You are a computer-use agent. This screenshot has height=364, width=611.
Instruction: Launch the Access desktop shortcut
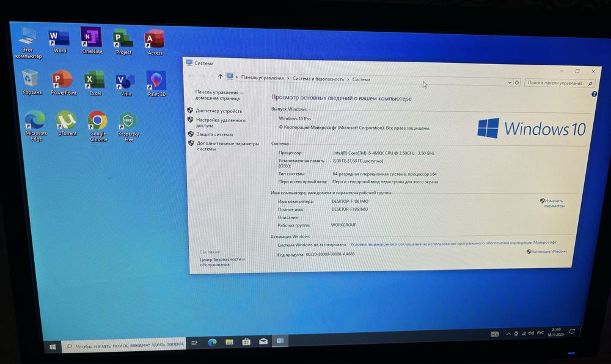(x=155, y=42)
